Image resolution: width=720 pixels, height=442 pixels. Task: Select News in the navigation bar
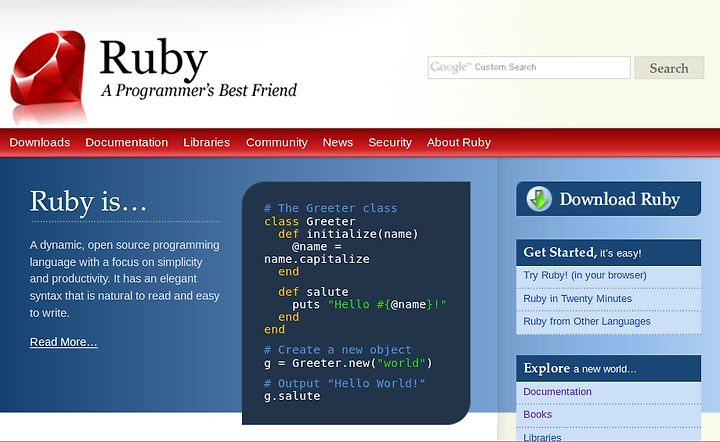click(338, 142)
